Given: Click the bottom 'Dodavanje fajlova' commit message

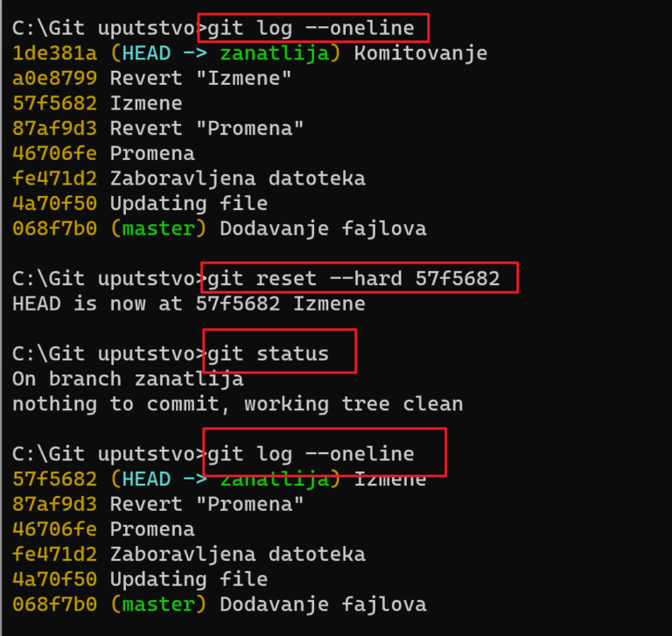Looking at the screenshot, I should [x=323, y=605].
